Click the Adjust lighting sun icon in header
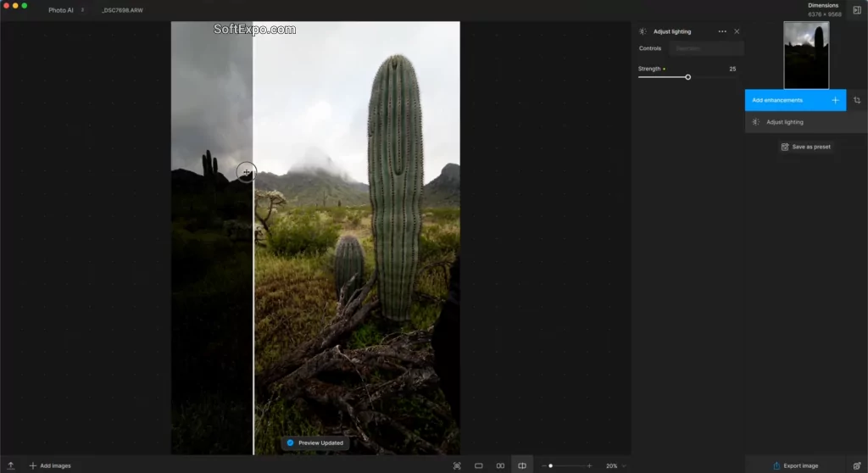The width and height of the screenshot is (868, 473). (643, 31)
